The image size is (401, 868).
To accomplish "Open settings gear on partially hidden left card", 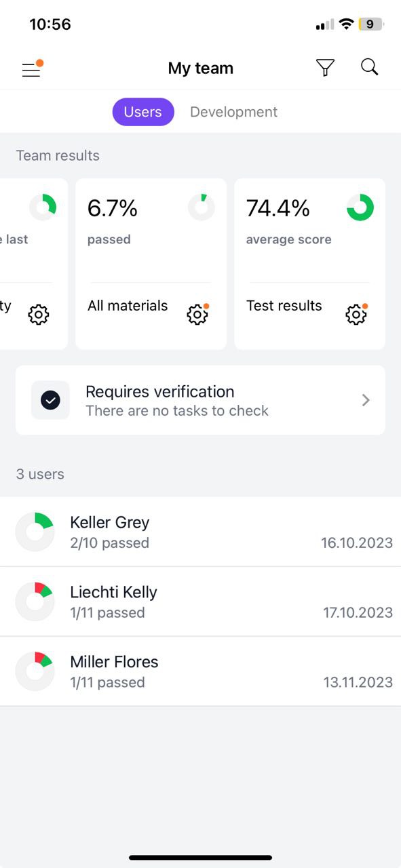I will pos(39,315).
